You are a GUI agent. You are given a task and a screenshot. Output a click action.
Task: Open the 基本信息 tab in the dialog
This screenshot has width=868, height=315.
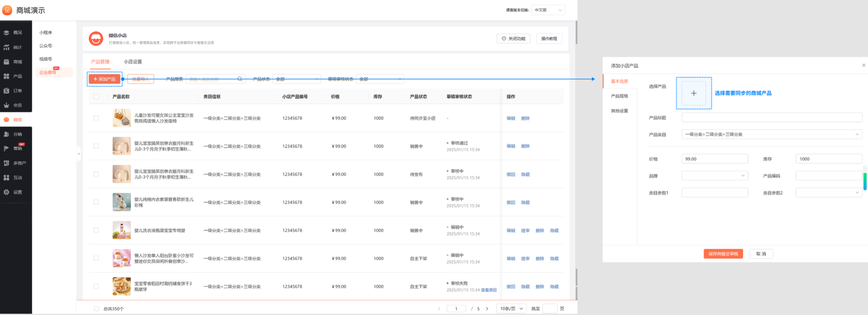coord(620,81)
